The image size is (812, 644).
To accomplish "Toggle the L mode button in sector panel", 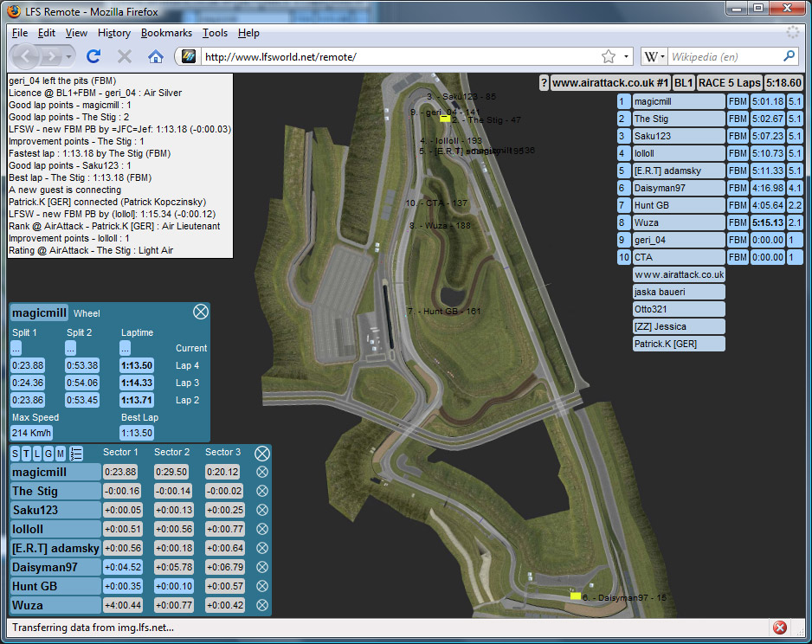I will pyautogui.click(x=37, y=454).
